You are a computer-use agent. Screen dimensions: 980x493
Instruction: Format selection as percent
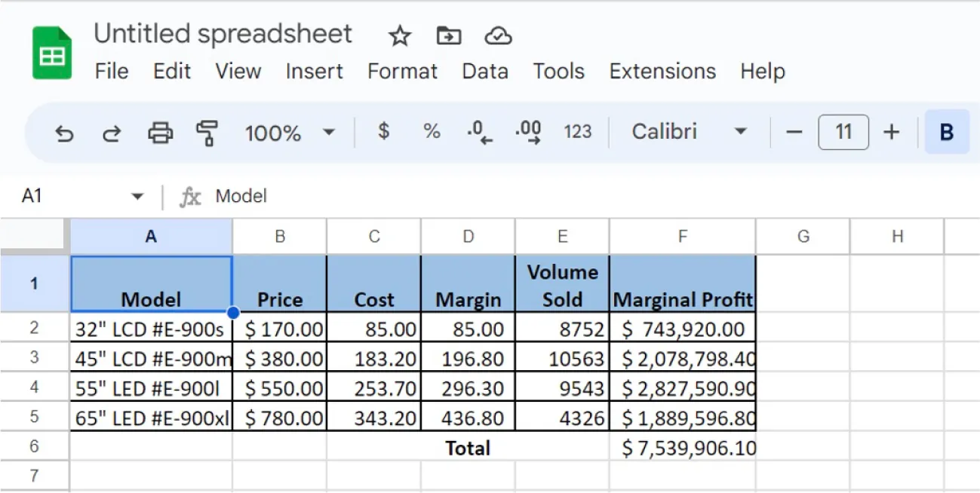[432, 132]
